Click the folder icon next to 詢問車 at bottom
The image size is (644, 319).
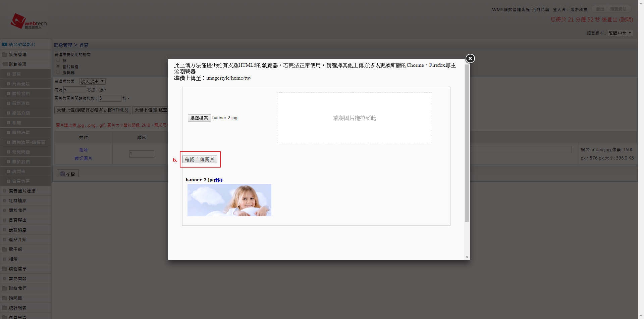(5, 298)
